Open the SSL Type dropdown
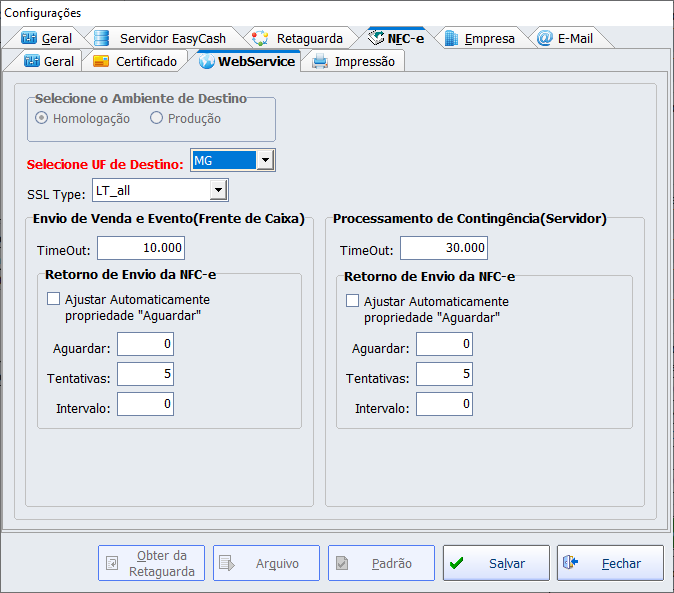Image resolution: width=674 pixels, height=593 pixels. [217, 190]
